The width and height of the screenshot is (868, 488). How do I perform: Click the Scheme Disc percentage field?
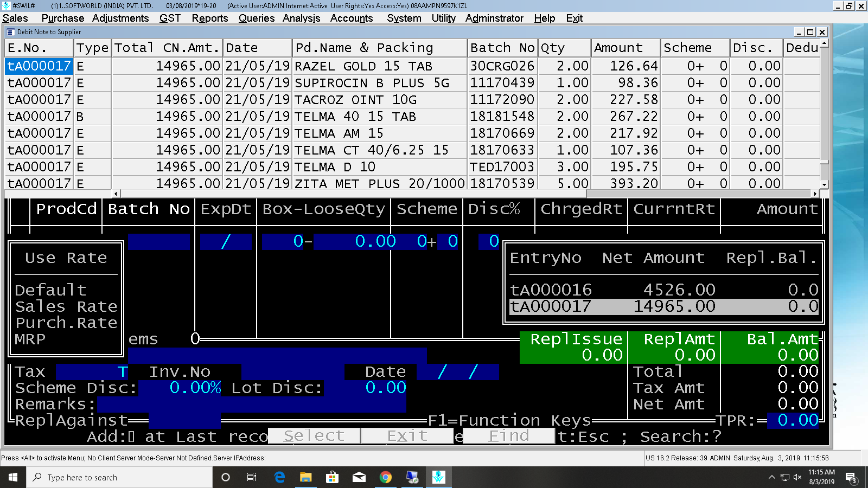[180, 388]
